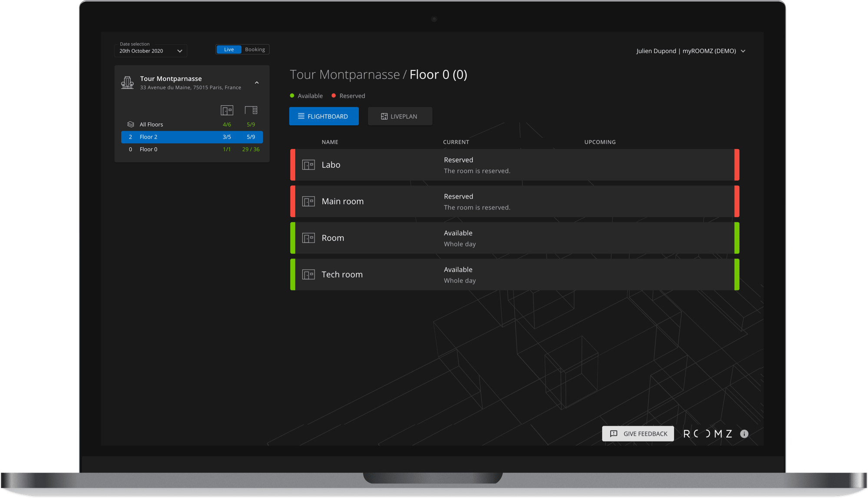Click the green Available legend dot
This screenshot has width=868, height=498.
pyautogui.click(x=292, y=96)
